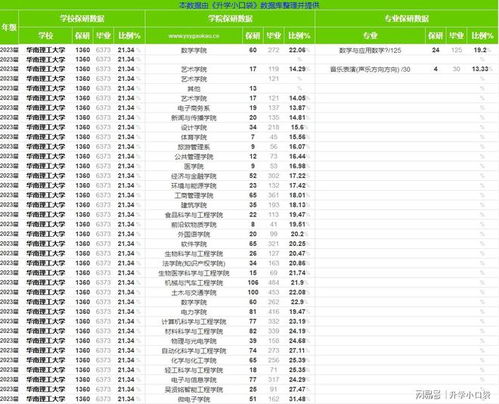Click the 学院保研数据 group header
This screenshot has width=499, height=404.
click(230, 18)
